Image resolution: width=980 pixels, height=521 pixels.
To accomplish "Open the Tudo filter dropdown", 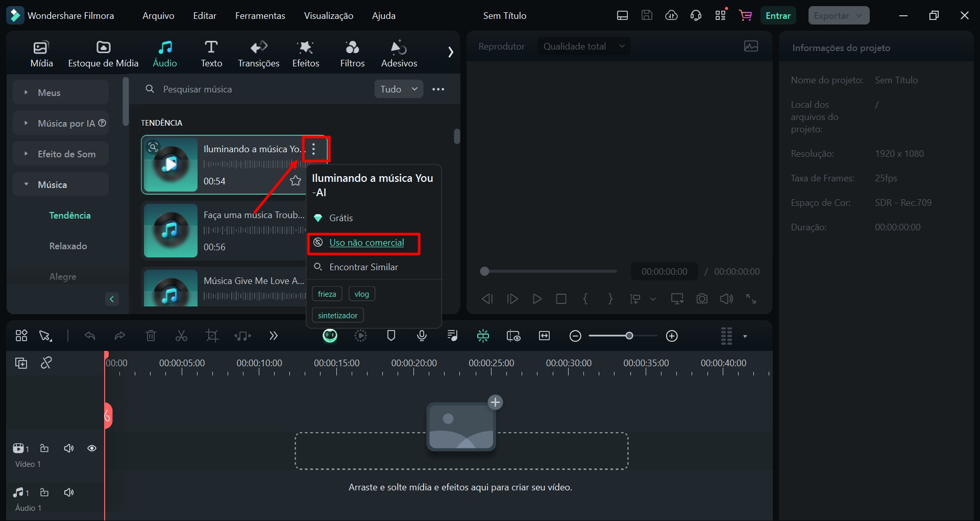I will pos(399,89).
